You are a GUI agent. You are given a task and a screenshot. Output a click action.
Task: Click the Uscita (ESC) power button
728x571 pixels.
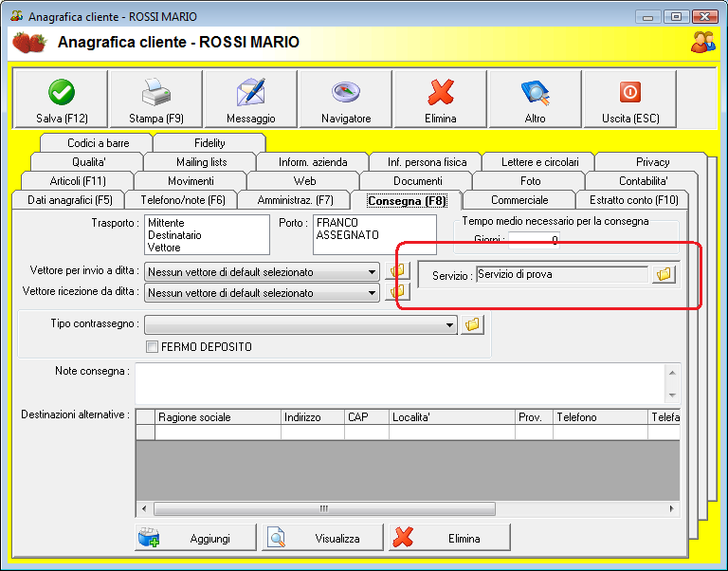point(630,99)
